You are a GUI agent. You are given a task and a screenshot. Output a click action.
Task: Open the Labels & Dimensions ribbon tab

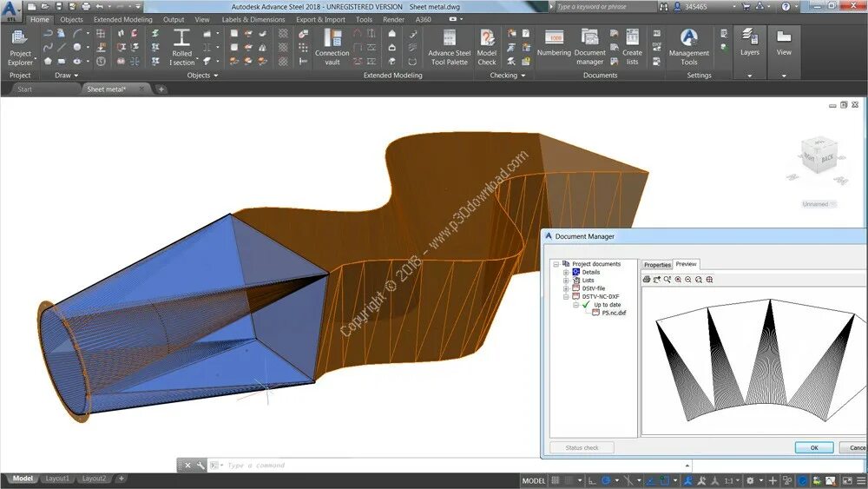tap(253, 19)
